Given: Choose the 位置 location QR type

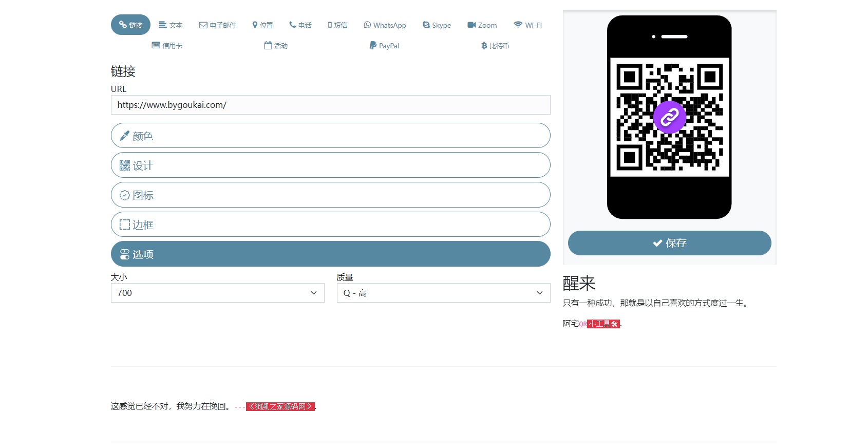Looking at the screenshot, I should coord(262,25).
